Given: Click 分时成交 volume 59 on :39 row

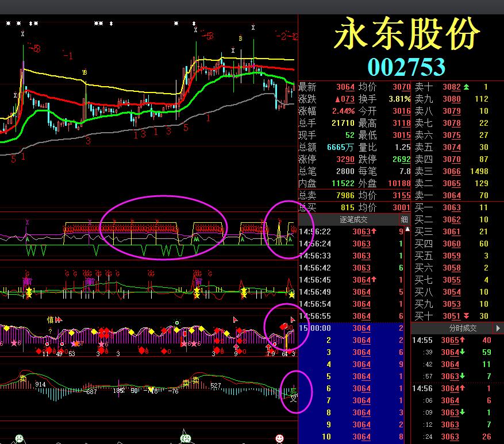Looking at the screenshot, I should click(x=486, y=352).
